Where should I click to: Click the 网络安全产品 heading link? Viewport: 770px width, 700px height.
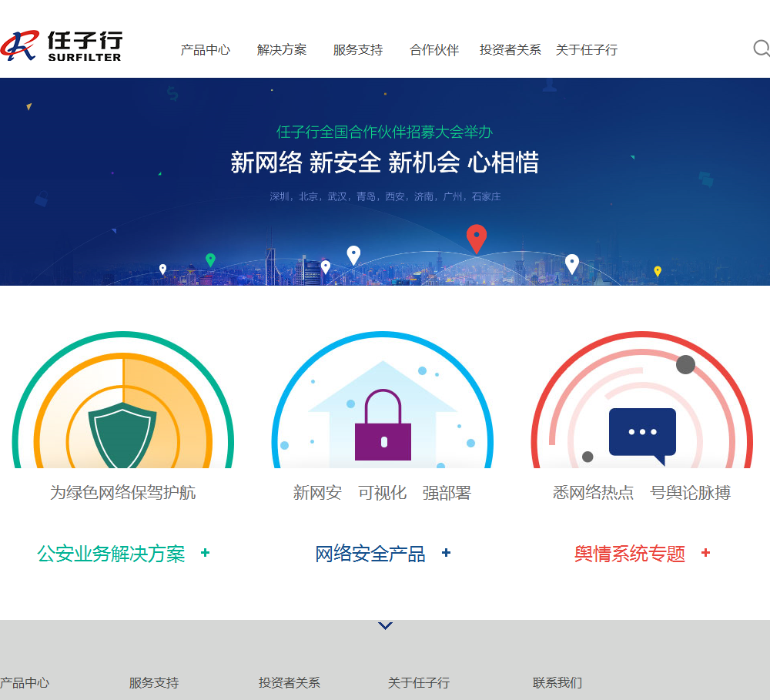pyautogui.click(x=370, y=554)
